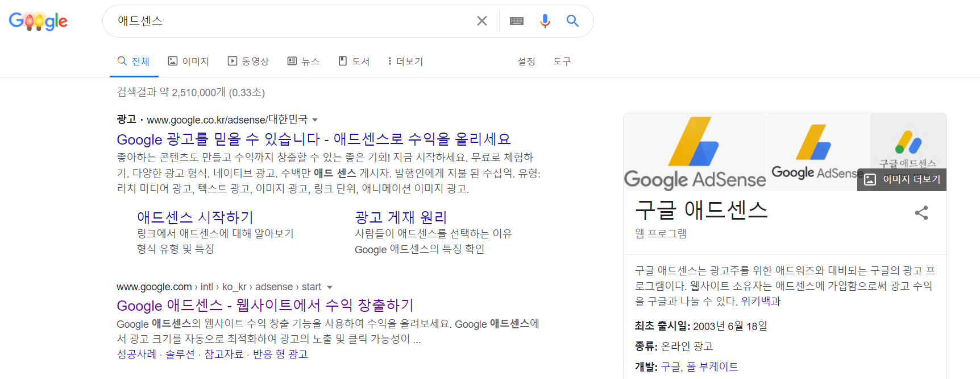980x379 pixels.
Task: Open 도구 options
Action: (562, 61)
